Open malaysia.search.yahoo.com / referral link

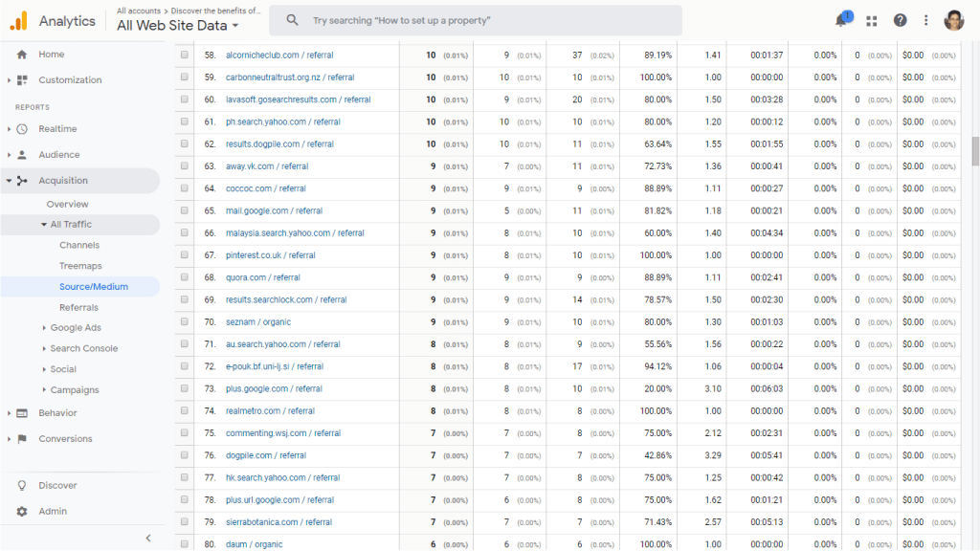295,233
